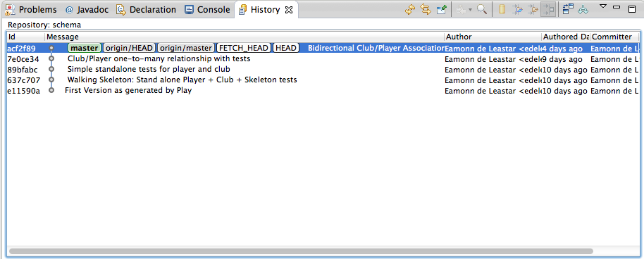This screenshot has width=644, height=259.
Task: Click committer cell of commit 89bfabc
Action: [614, 70]
